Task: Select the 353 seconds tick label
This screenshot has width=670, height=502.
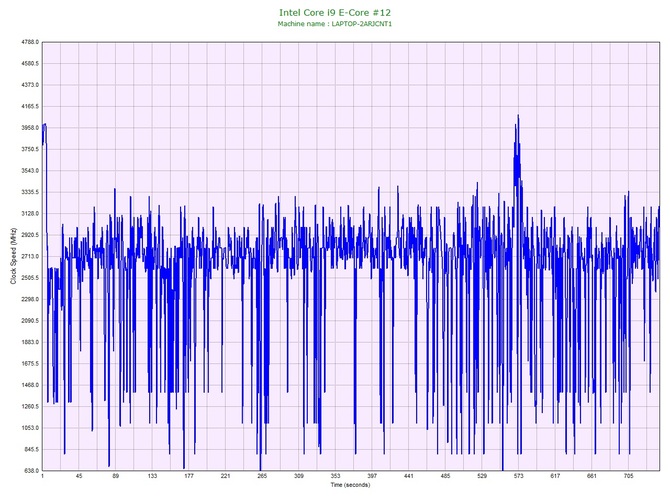Action: pos(335,476)
